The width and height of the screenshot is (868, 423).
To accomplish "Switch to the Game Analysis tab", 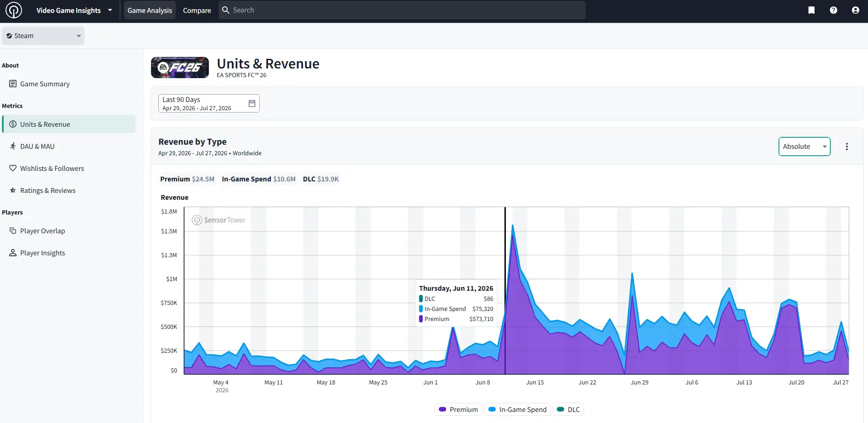I will pyautogui.click(x=150, y=10).
